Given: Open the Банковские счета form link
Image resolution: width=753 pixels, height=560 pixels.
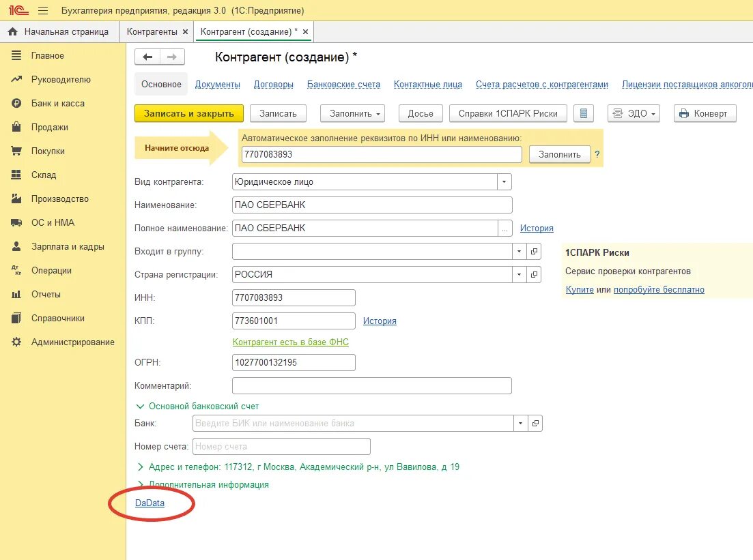Looking at the screenshot, I should click(344, 85).
